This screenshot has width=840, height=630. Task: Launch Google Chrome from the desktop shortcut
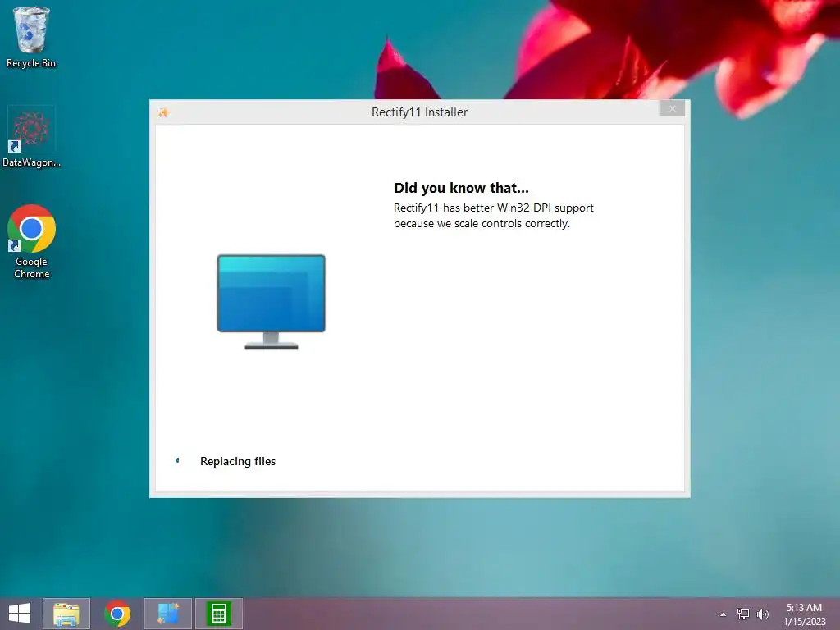click(x=31, y=242)
